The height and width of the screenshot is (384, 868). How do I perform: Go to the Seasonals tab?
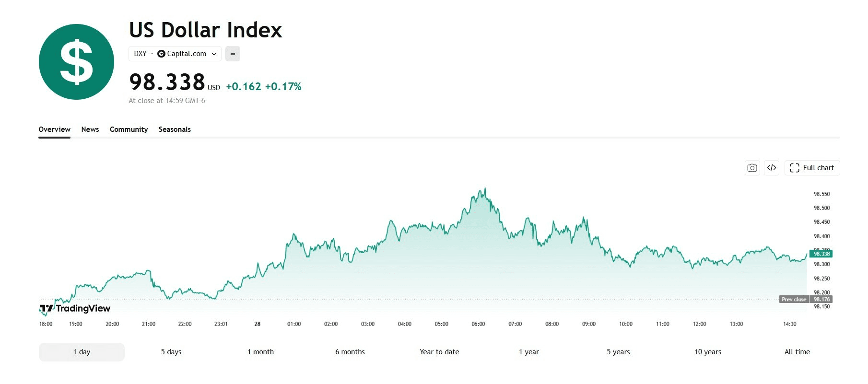point(175,129)
